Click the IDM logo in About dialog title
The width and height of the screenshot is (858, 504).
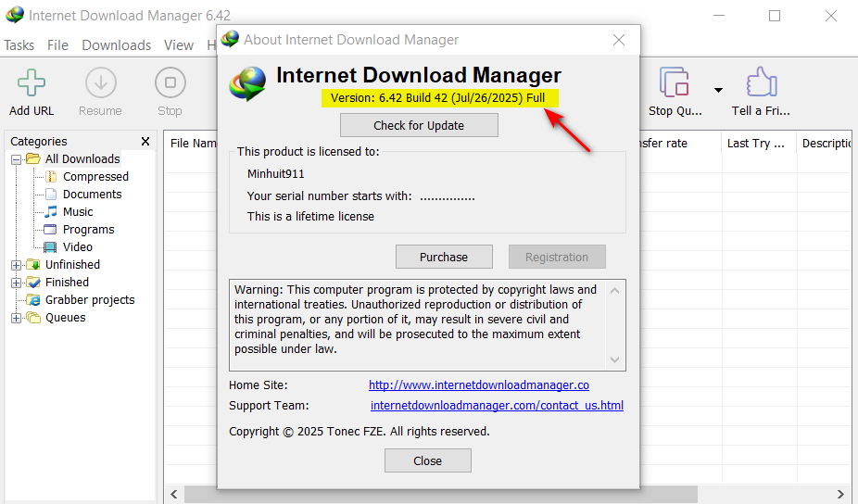point(231,39)
